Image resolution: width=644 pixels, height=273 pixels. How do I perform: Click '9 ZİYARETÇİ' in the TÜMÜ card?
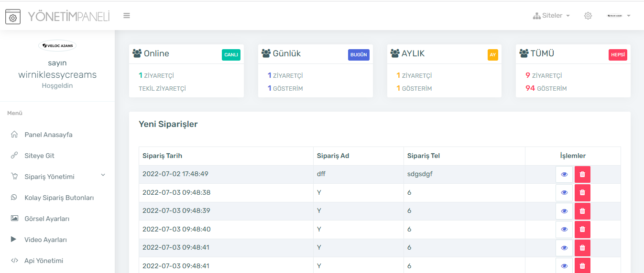click(544, 75)
